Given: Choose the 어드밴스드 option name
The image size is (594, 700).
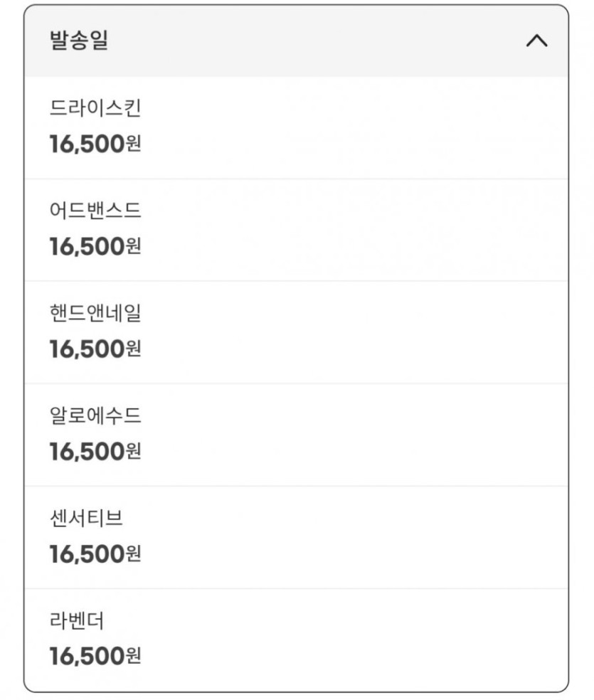Looking at the screenshot, I should click(x=95, y=211).
